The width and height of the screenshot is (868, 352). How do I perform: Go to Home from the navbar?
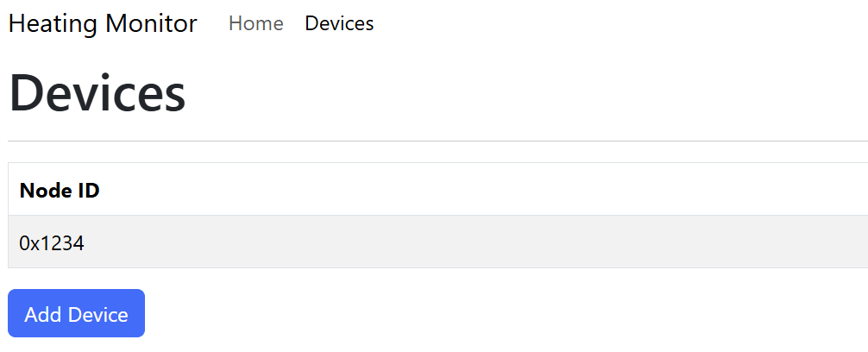tap(255, 23)
